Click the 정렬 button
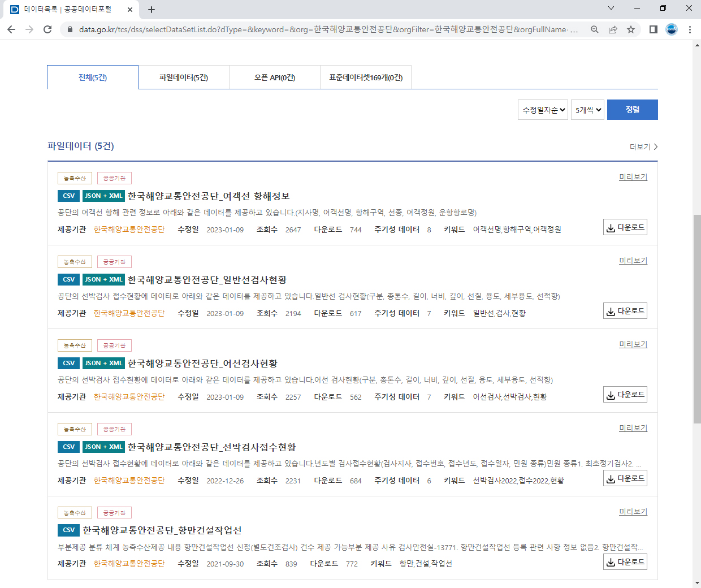Image resolution: width=701 pixels, height=588 pixels. click(633, 110)
